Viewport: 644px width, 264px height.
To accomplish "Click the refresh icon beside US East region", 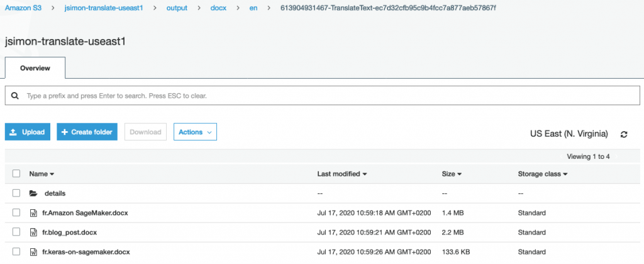I will pyautogui.click(x=624, y=134).
